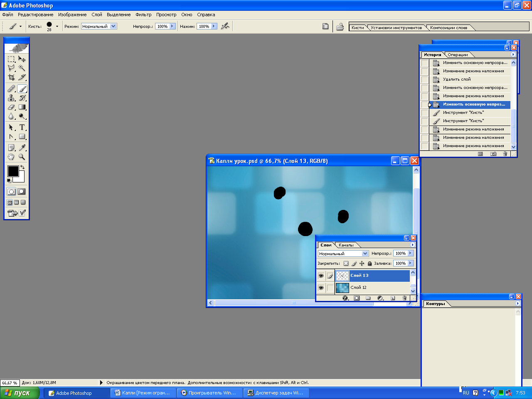Select the Hand tool
The height and width of the screenshot is (399, 532).
(x=11, y=157)
